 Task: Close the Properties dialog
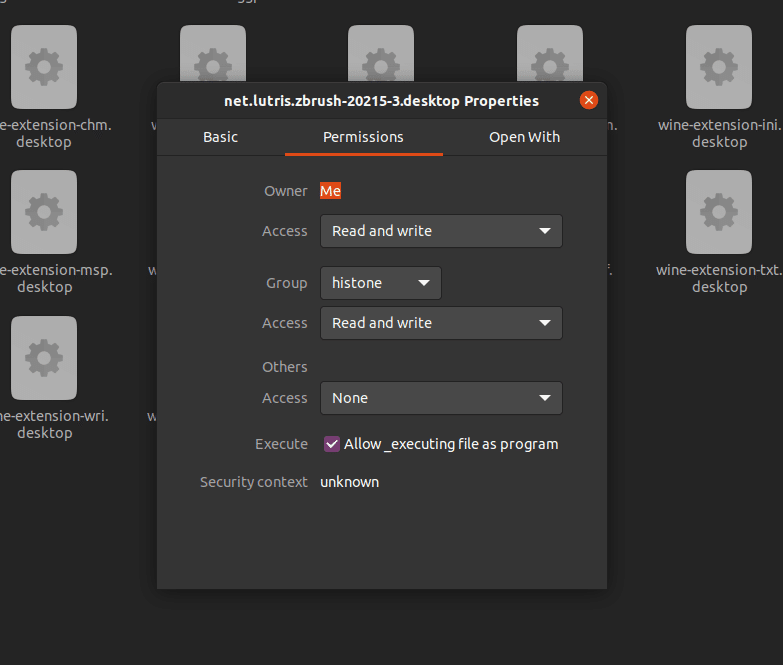[x=589, y=100]
